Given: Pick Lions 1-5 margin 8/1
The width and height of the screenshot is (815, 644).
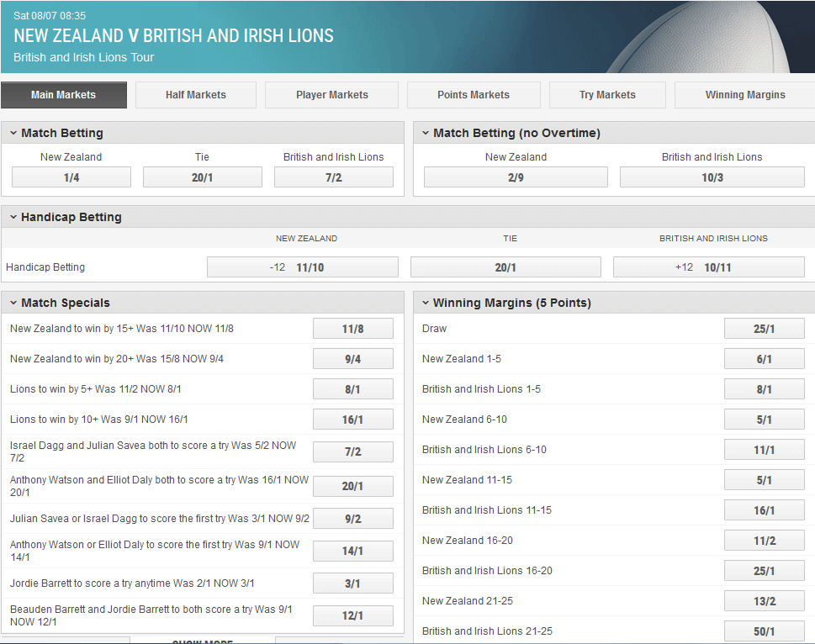Looking at the screenshot, I should pyautogui.click(x=764, y=389).
